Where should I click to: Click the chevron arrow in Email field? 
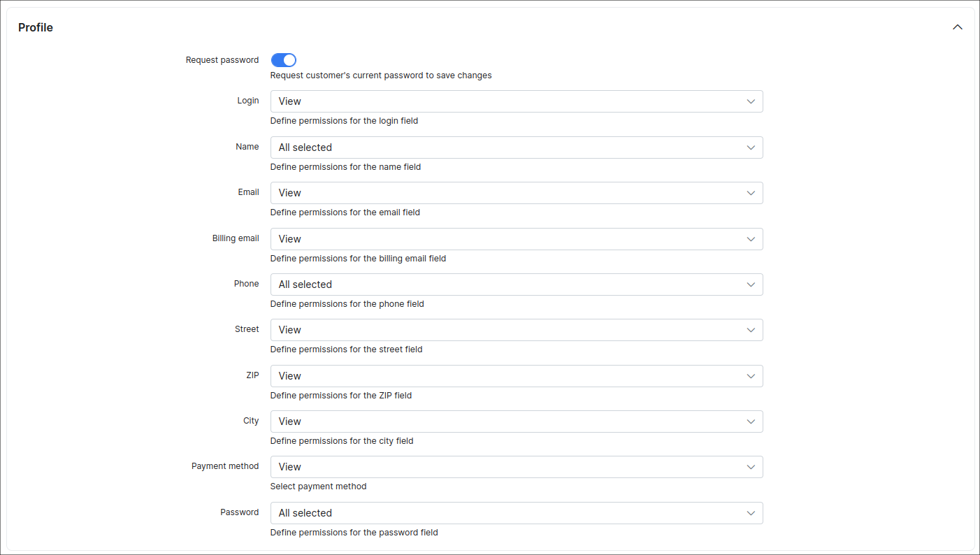[751, 193]
